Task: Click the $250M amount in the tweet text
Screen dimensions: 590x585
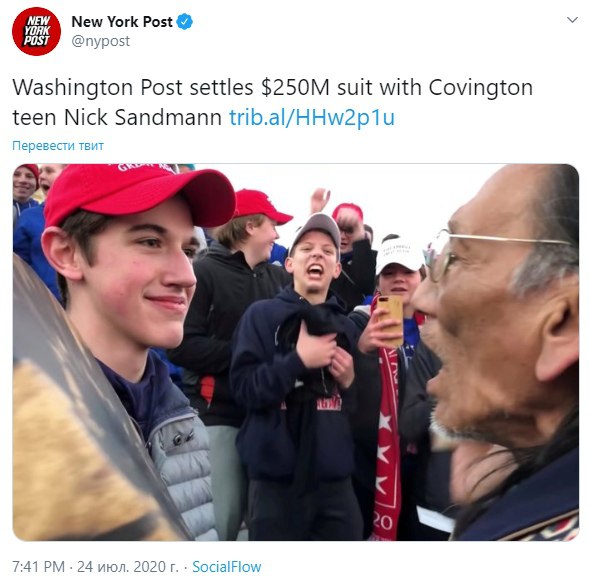Action: 295,87
